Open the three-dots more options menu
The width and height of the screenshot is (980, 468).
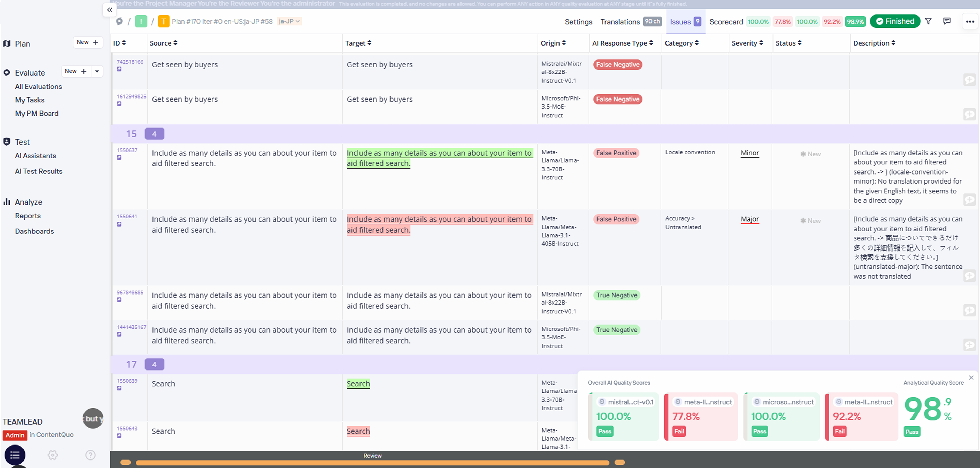click(970, 22)
